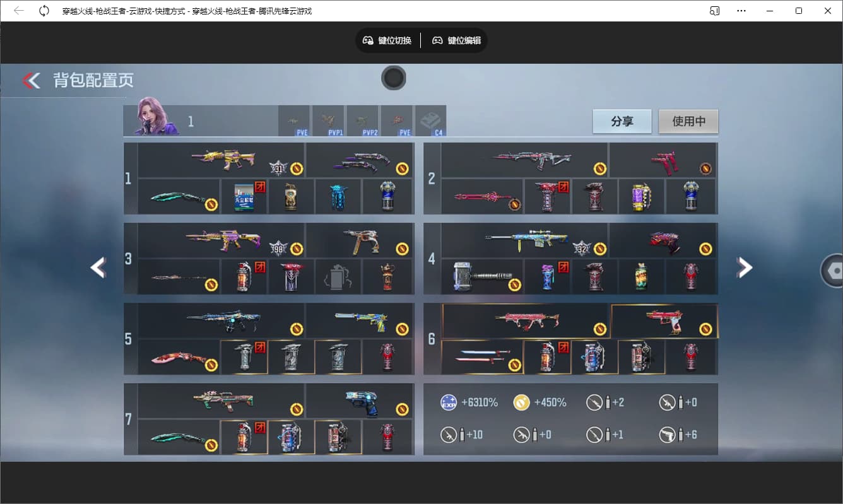Select loadout 3 submachine gun secondary
Viewport: 843px width, 504px height.
click(x=360, y=240)
